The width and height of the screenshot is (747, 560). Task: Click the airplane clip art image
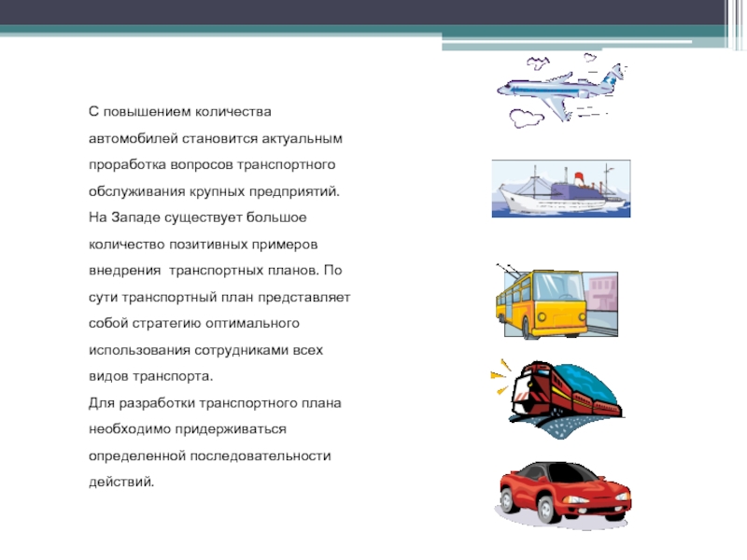point(561,91)
